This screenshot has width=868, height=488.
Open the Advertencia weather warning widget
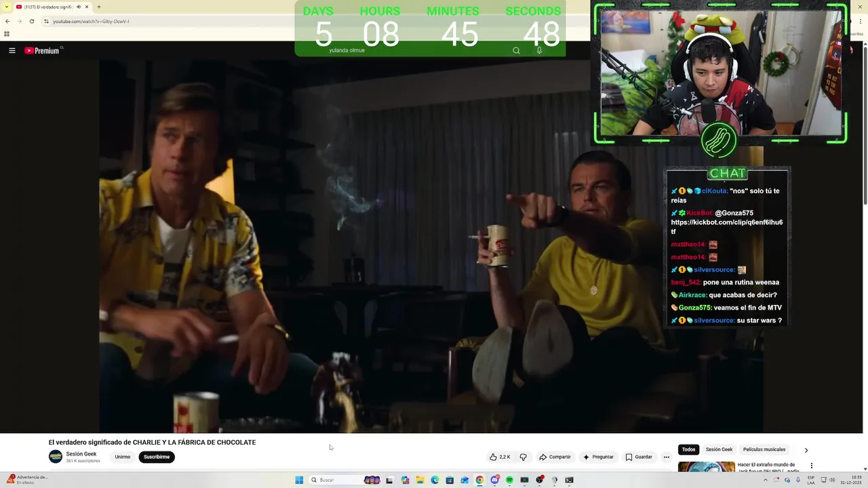27,480
